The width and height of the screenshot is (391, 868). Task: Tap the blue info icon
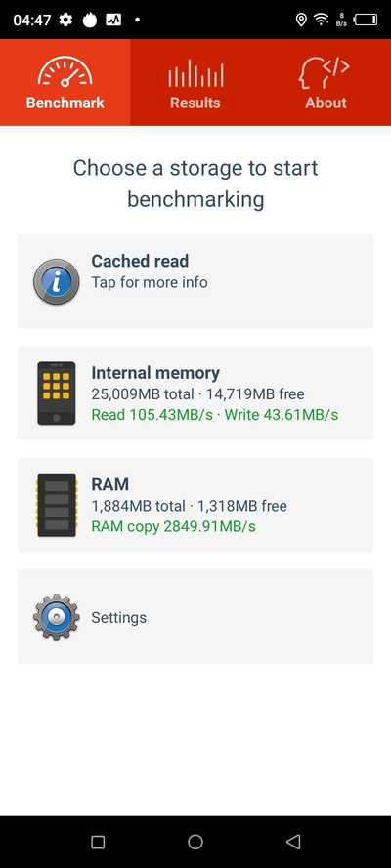tap(56, 281)
